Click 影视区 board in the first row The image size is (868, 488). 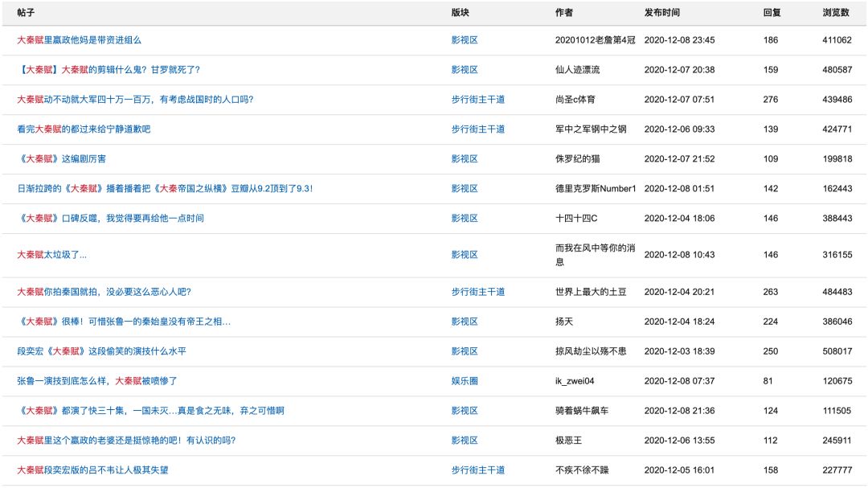point(465,39)
